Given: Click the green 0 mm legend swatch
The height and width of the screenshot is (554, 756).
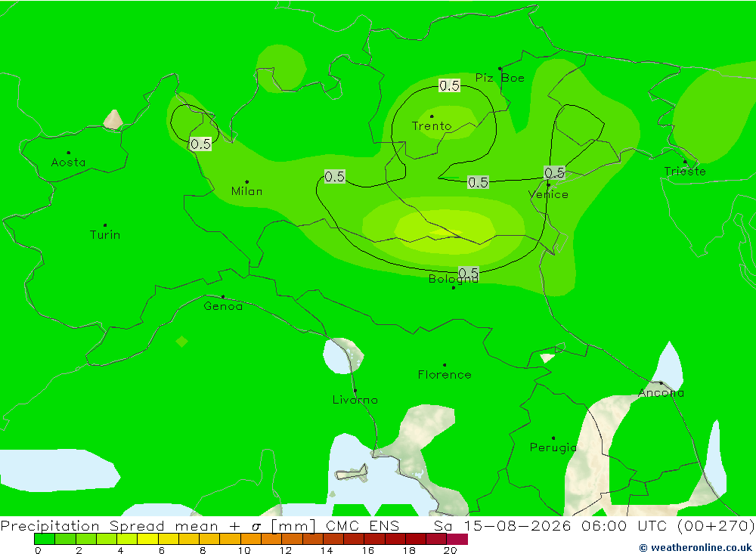Looking at the screenshot, I should point(45,539).
